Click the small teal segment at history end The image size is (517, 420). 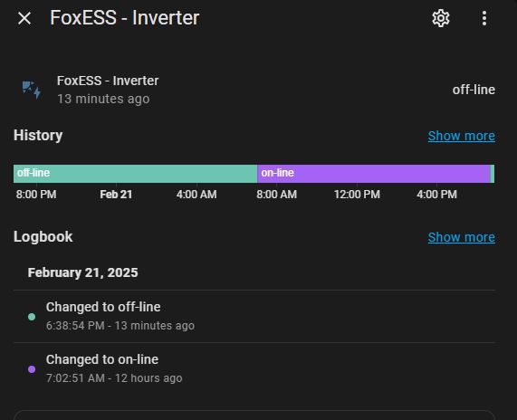tap(493, 174)
